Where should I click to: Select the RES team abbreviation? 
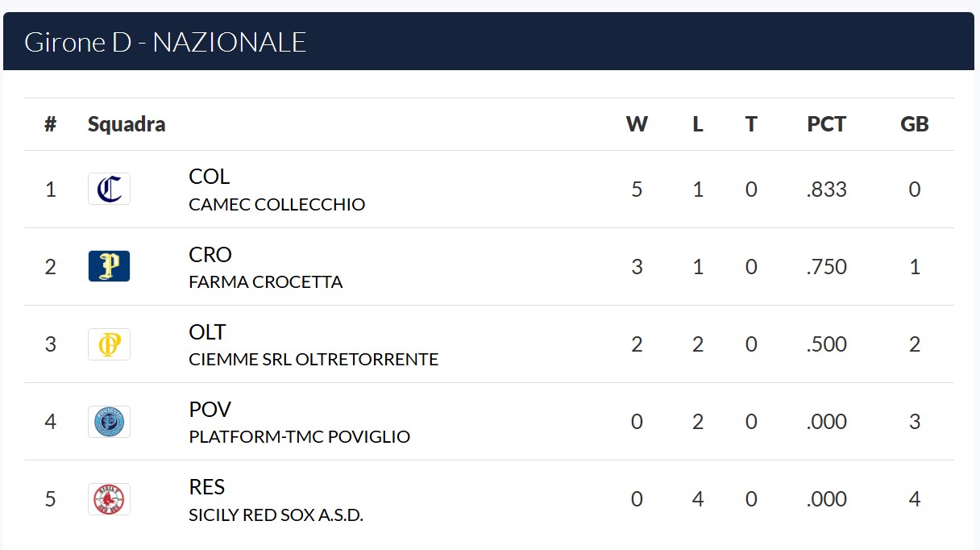coord(207,486)
